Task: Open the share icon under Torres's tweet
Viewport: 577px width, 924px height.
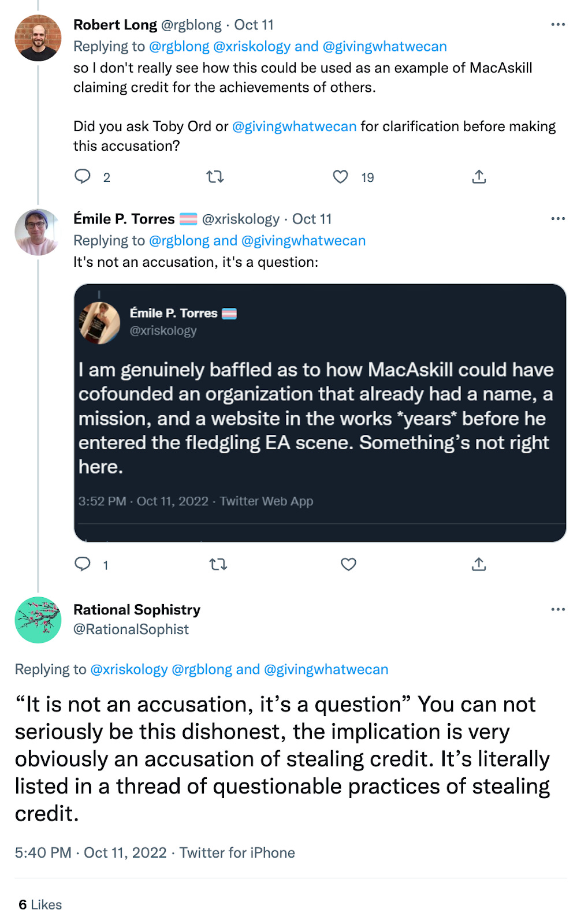Action: click(x=479, y=565)
